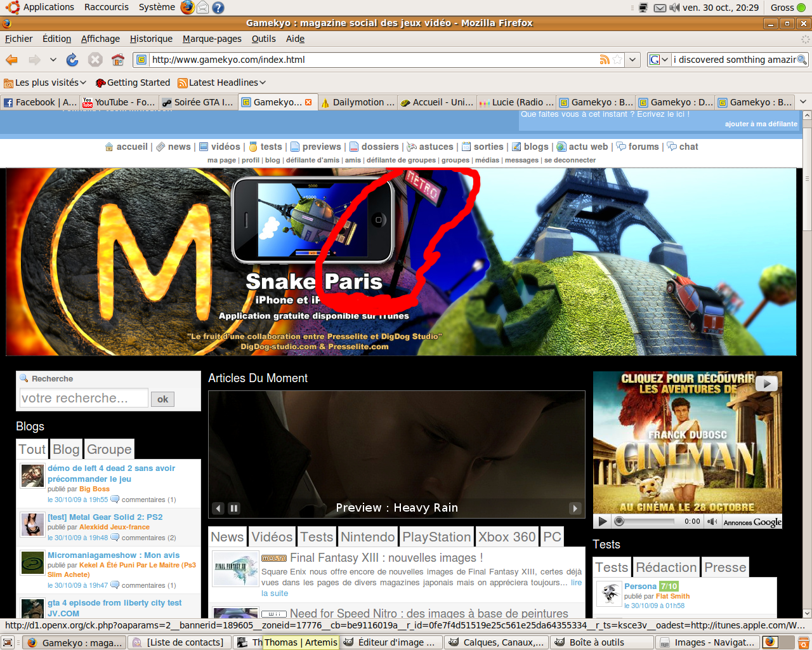Switch to the YouTube tab
This screenshot has height=650, width=812.
[x=119, y=102]
